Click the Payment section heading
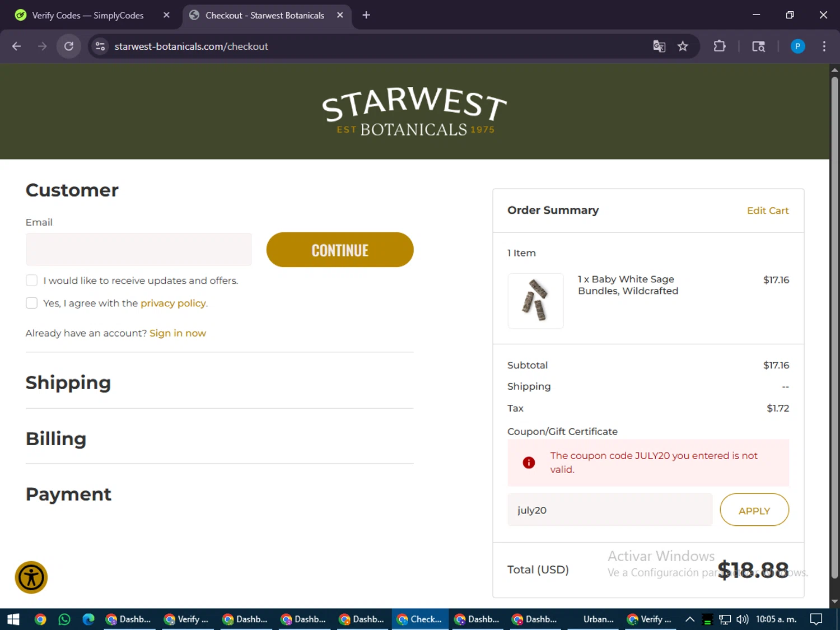Image resolution: width=840 pixels, height=630 pixels. pos(68,494)
